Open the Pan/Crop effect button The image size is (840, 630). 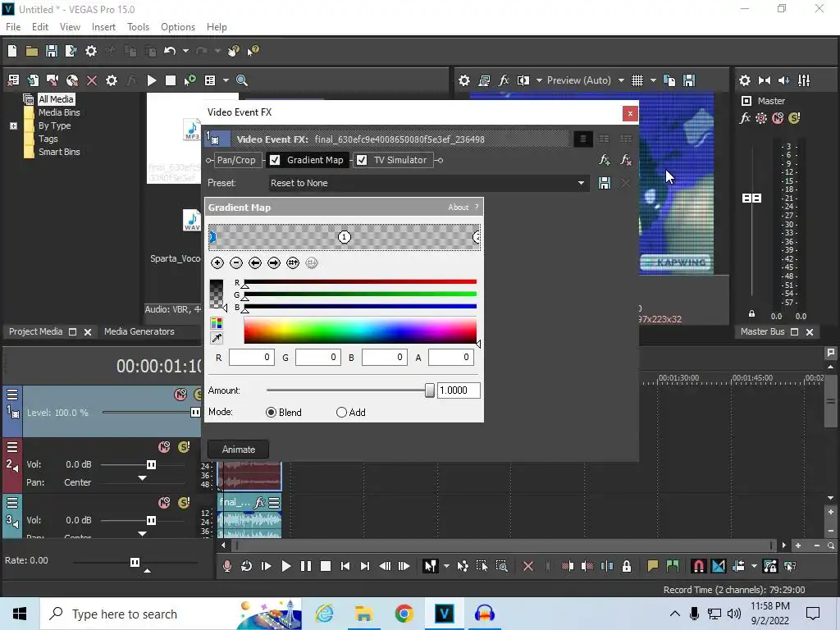[236, 160]
